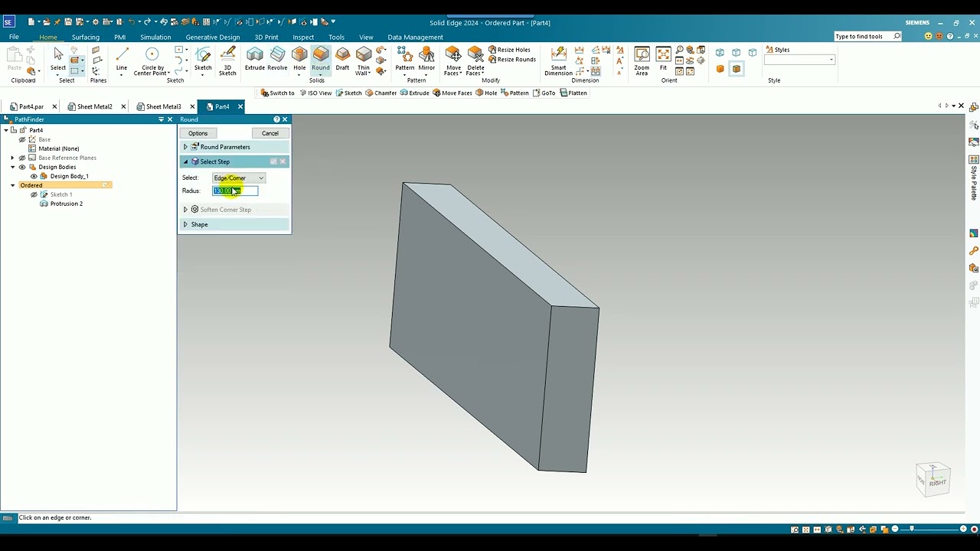Expand the Shape section
980x551 pixels.
185,224
